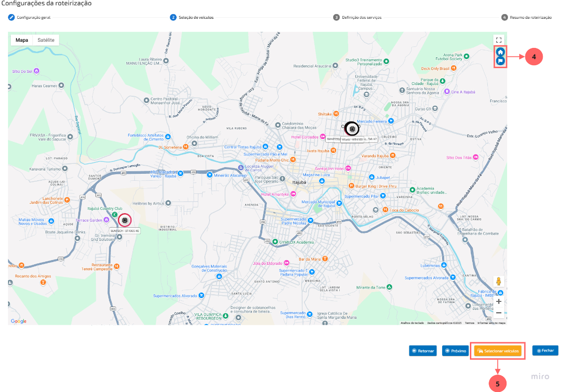Viewport: 562px width, 392px height.
Task: Click the Itajubá Country Club pin
Action: click(x=114, y=215)
